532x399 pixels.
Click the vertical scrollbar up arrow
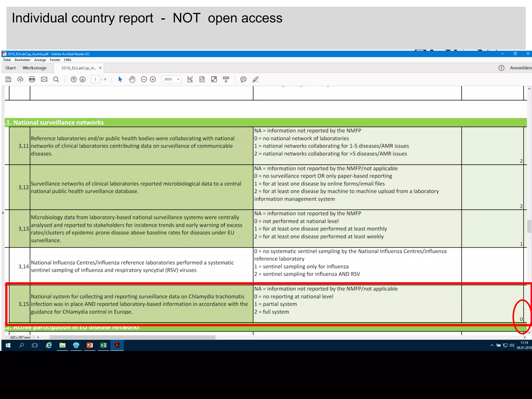tap(529, 89)
